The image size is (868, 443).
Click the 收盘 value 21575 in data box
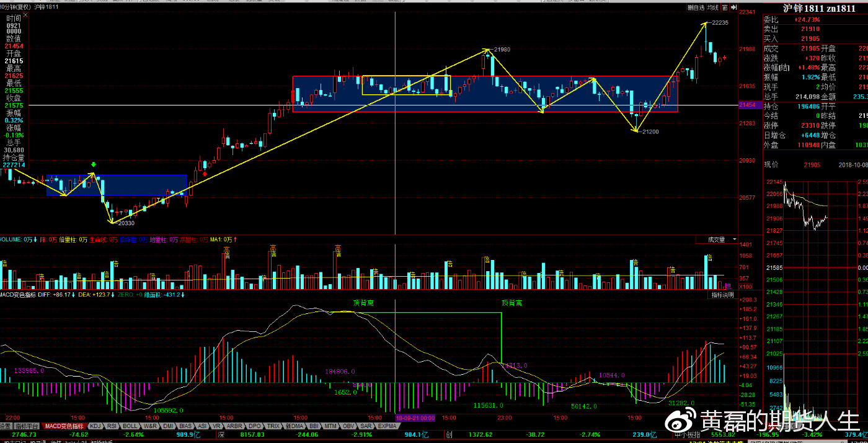tap(14, 105)
